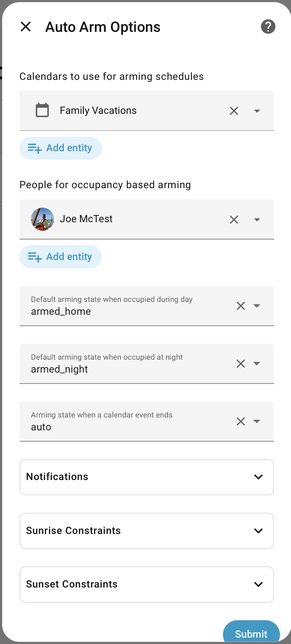Viewport: 291px width, 644px height.
Task: Open the Family Vacations calendar dropdown
Action: 257,110
